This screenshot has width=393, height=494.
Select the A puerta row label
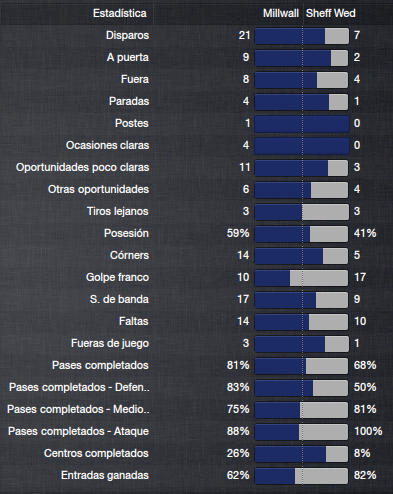(128, 57)
